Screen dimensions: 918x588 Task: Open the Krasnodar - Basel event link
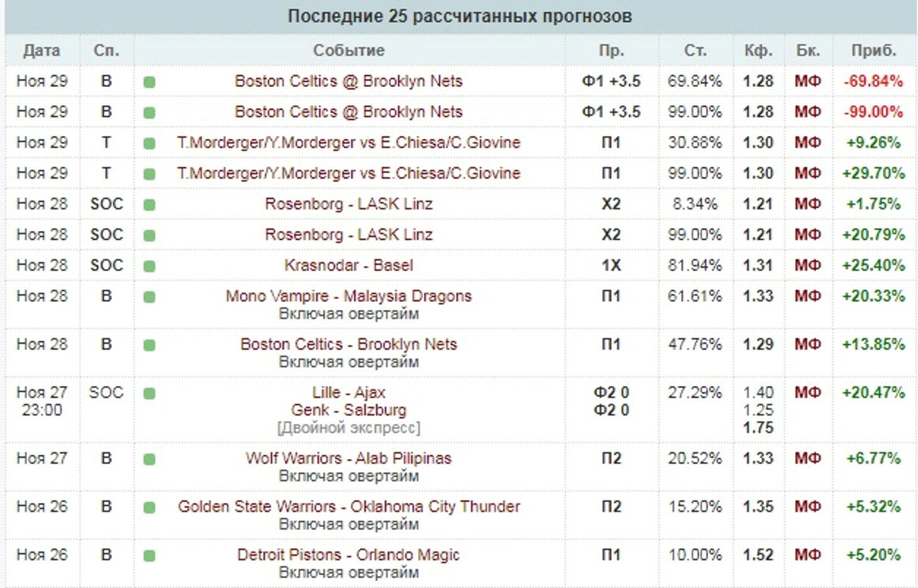point(348,265)
